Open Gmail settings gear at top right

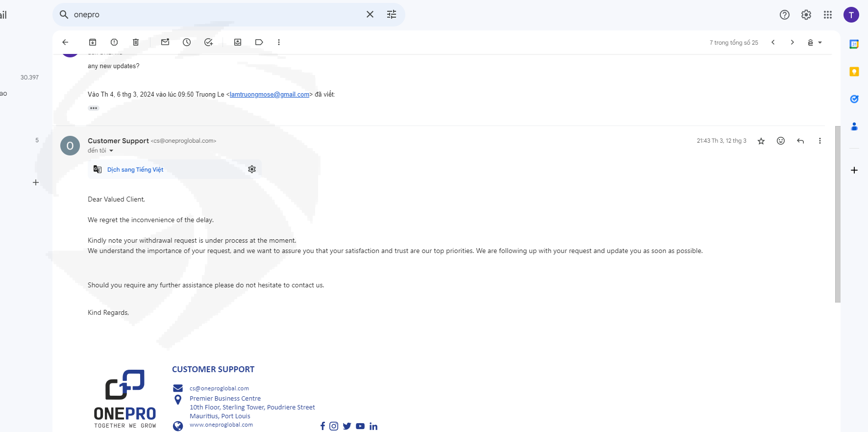tap(806, 15)
